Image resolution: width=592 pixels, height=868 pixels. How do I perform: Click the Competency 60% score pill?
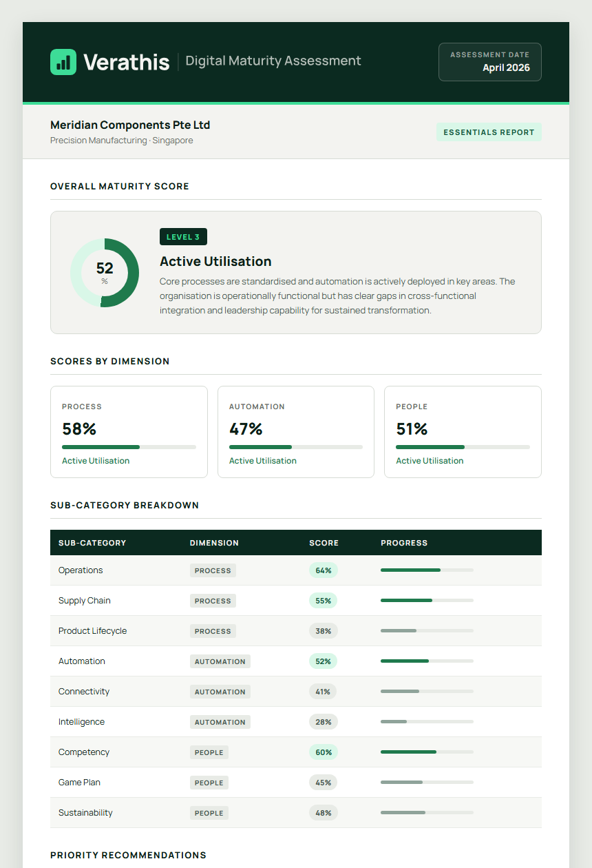coord(324,752)
